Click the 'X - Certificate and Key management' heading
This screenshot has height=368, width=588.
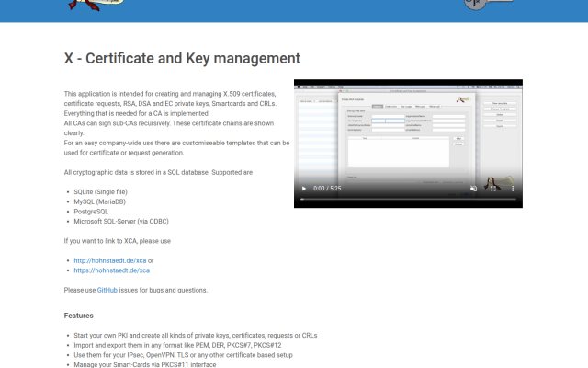point(182,58)
